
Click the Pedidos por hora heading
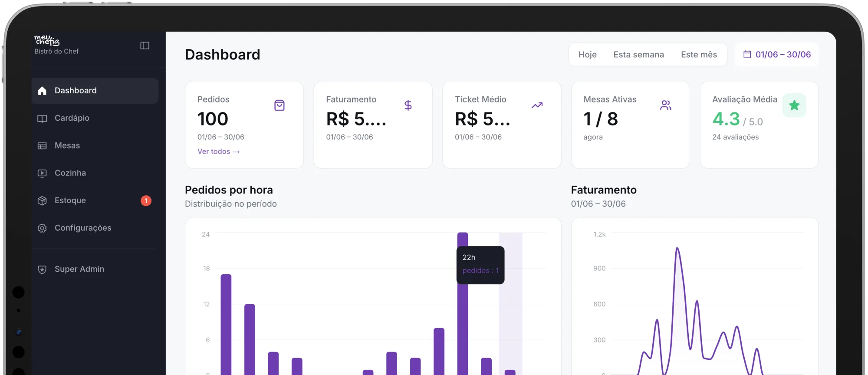coord(229,190)
